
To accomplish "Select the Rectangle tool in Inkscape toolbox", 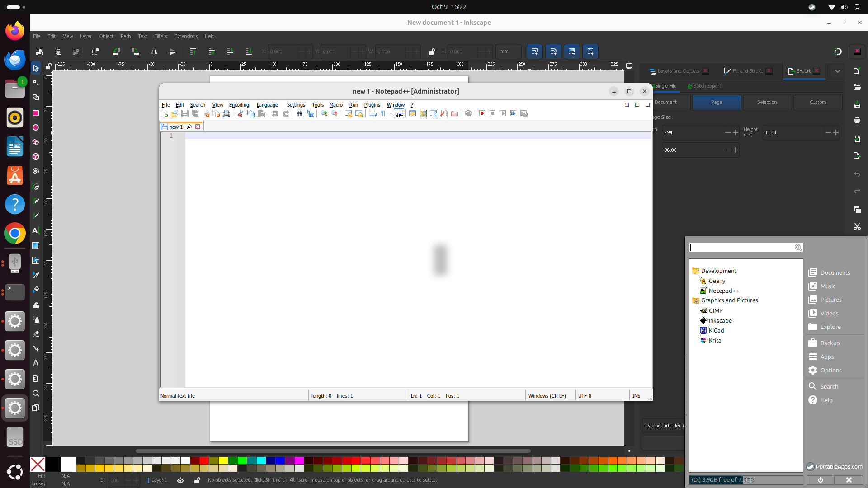I will 35,113.
